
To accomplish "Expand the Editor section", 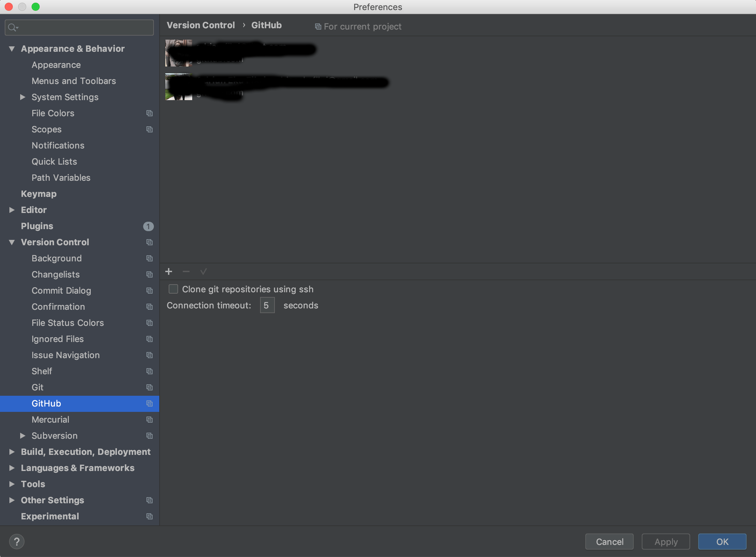I will pyautogui.click(x=12, y=210).
